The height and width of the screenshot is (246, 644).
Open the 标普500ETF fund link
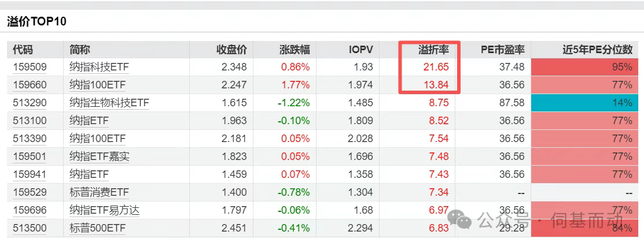tap(97, 228)
